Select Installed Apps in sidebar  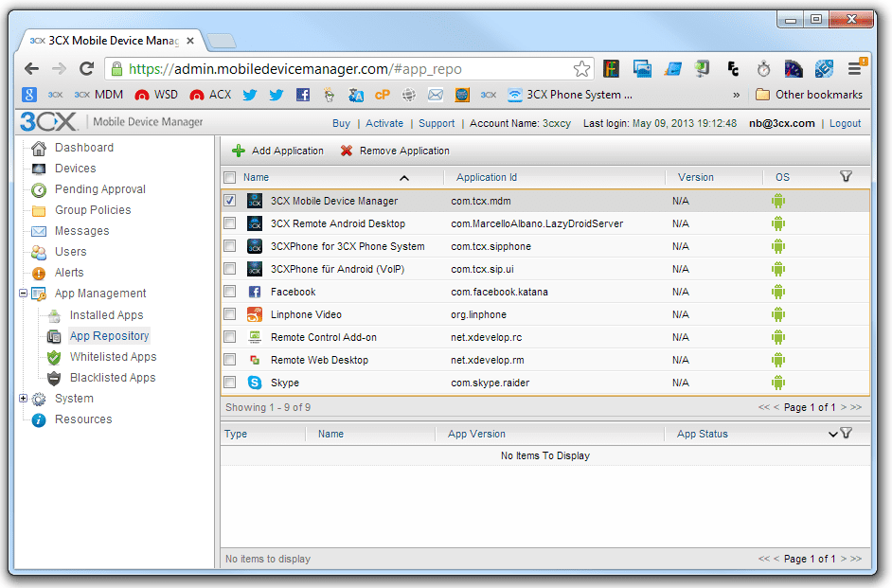pyautogui.click(x=106, y=315)
